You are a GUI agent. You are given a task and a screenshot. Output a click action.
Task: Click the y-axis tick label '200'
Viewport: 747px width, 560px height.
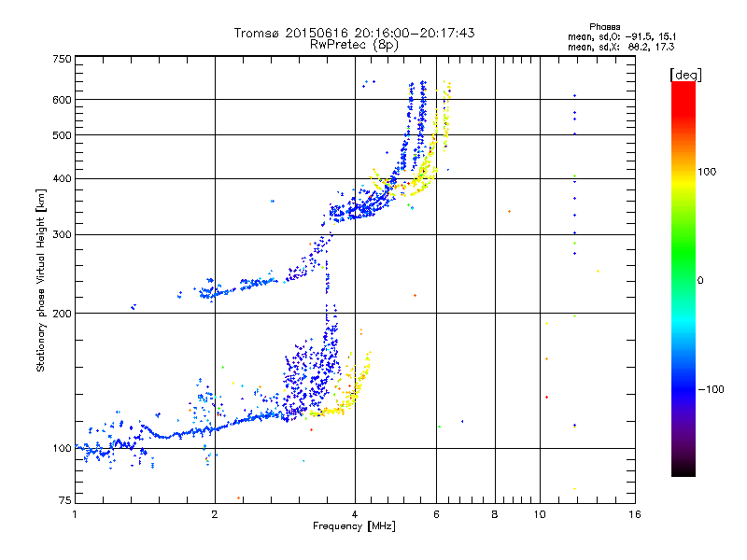[x=62, y=314]
